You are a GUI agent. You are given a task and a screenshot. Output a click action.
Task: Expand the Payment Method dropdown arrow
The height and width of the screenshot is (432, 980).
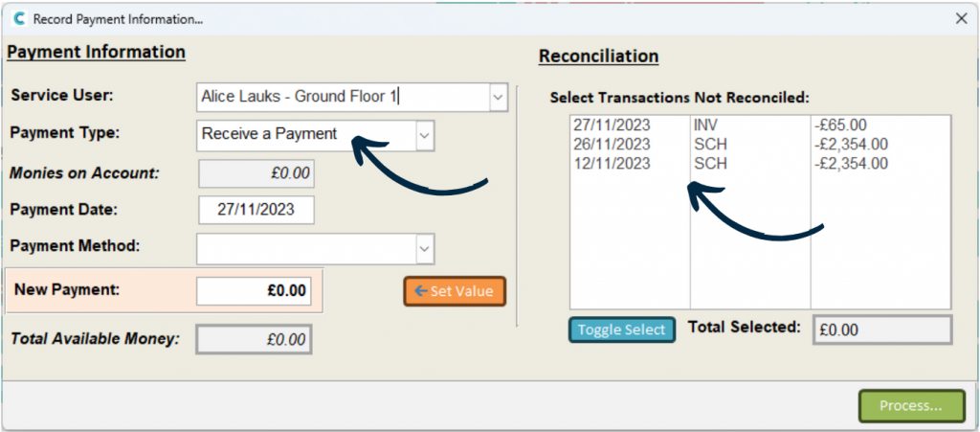[x=424, y=249]
